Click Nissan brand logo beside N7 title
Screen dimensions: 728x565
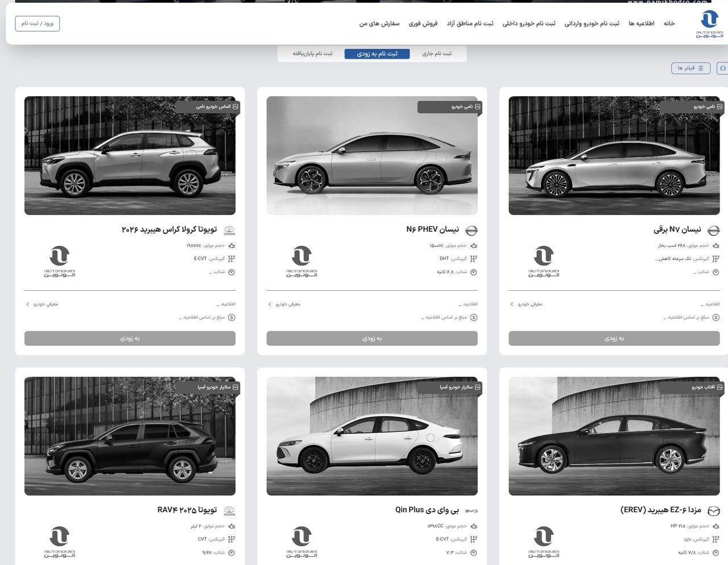coord(713,230)
